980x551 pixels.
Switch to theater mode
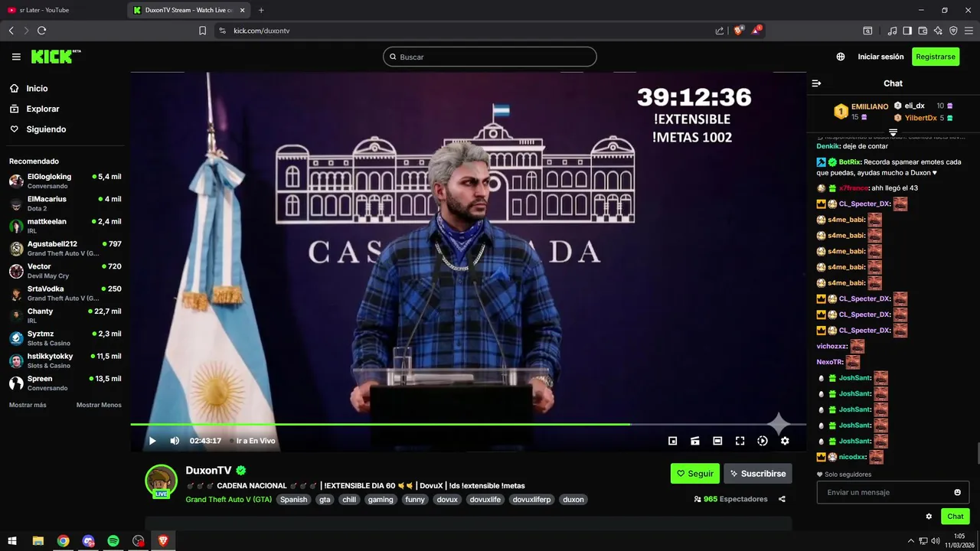(717, 441)
